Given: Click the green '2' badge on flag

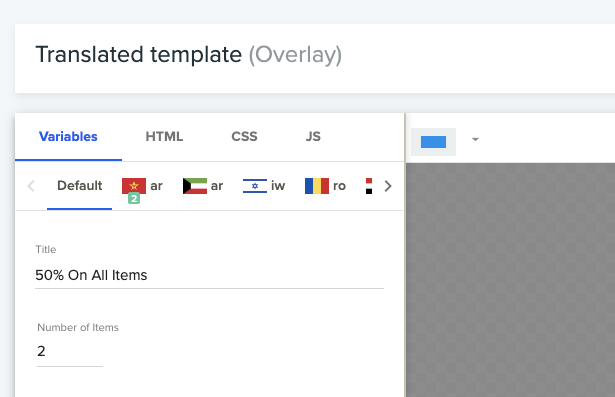Looking at the screenshot, I should coord(134,198).
